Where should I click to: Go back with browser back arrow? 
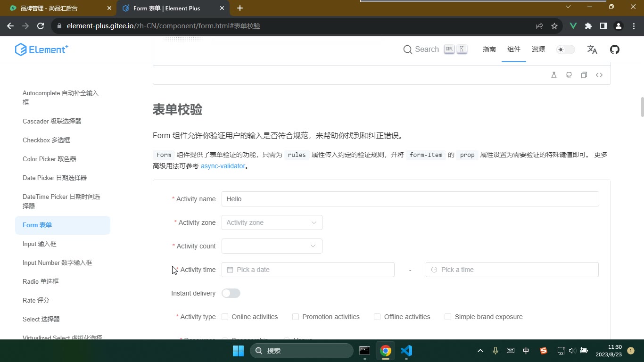coord(10,26)
